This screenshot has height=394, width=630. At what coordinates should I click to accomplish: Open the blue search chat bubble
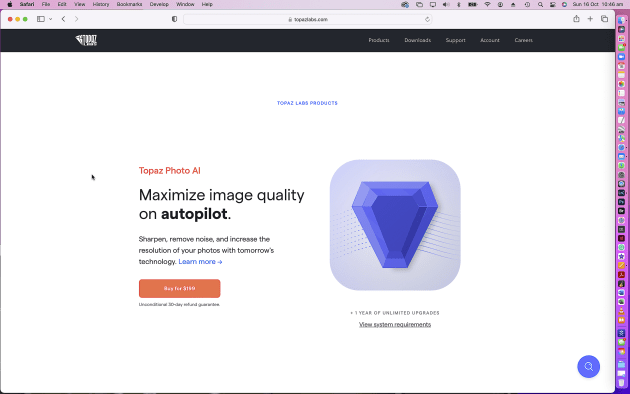click(589, 366)
